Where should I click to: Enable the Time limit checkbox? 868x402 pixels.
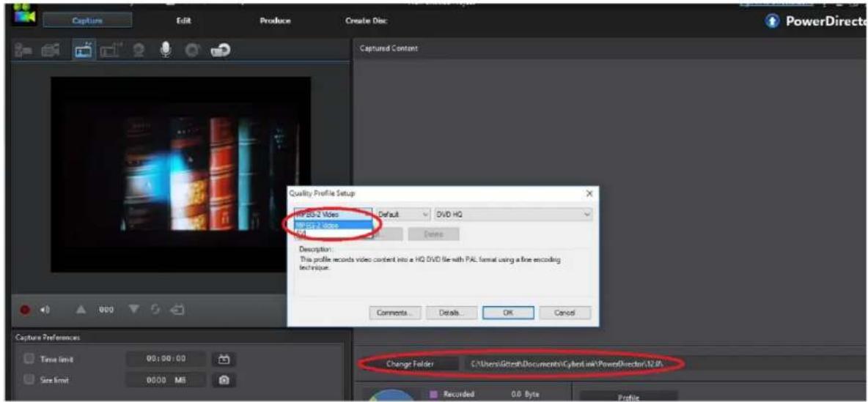pos(29,359)
